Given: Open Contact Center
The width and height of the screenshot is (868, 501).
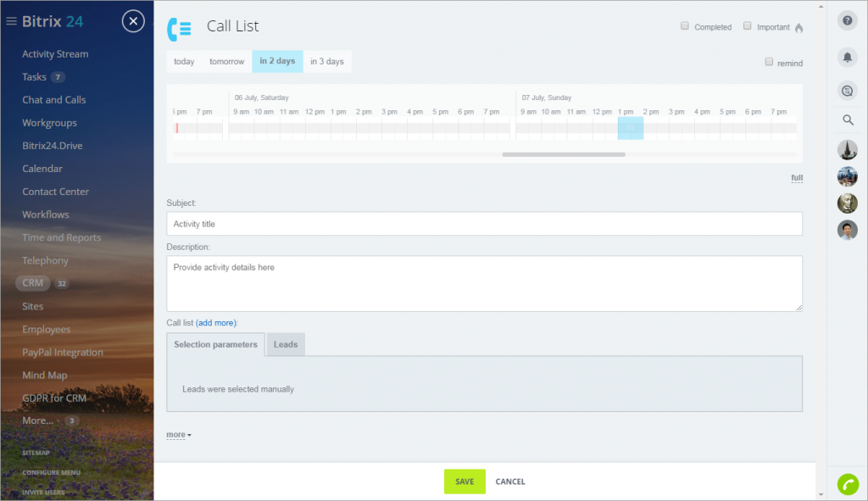Looking at the screenshot, I should click(x=55, y=192).
